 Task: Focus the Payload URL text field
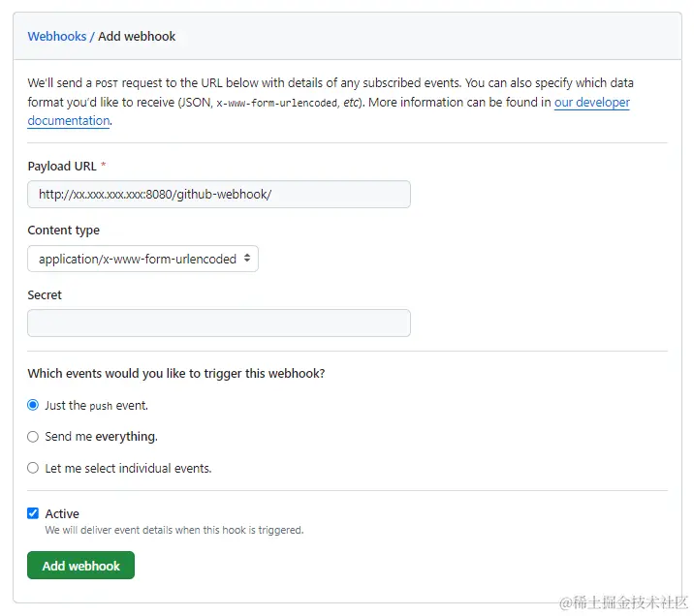[x=219, y=195]
